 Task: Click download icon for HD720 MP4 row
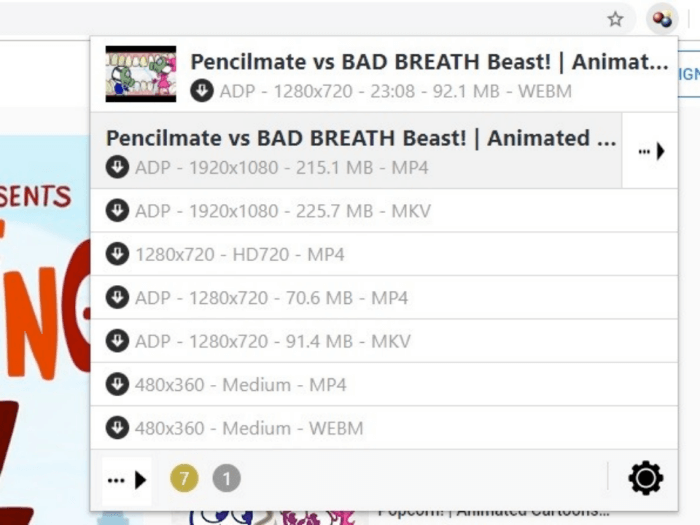(x=117, y=254)
